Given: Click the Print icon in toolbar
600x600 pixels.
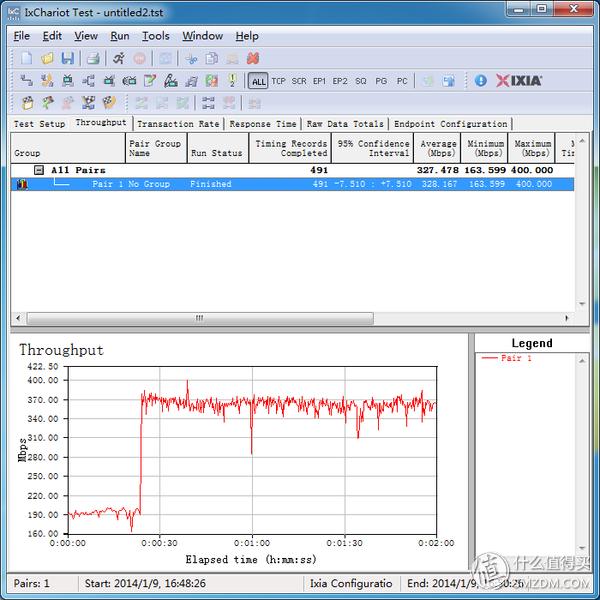Looking at the screenshot, I should point(92,59).
